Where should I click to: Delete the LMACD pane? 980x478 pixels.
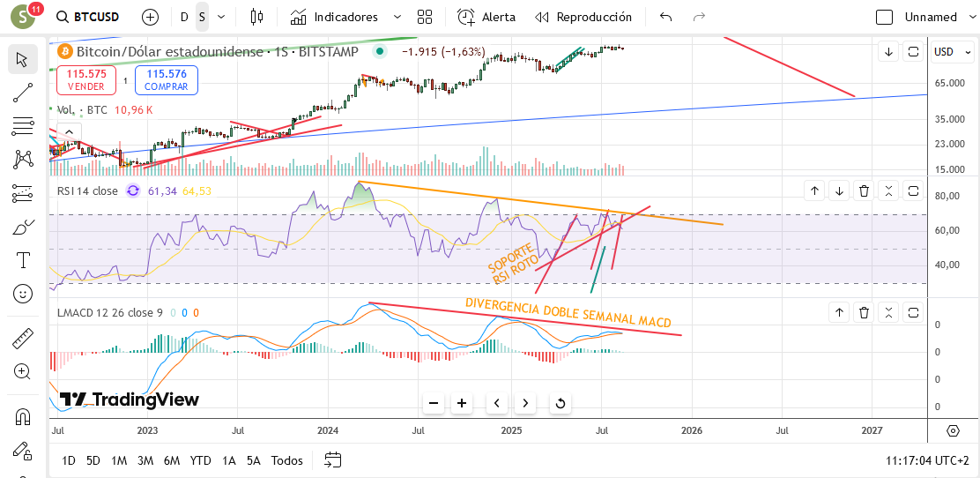tap(864, 312)
